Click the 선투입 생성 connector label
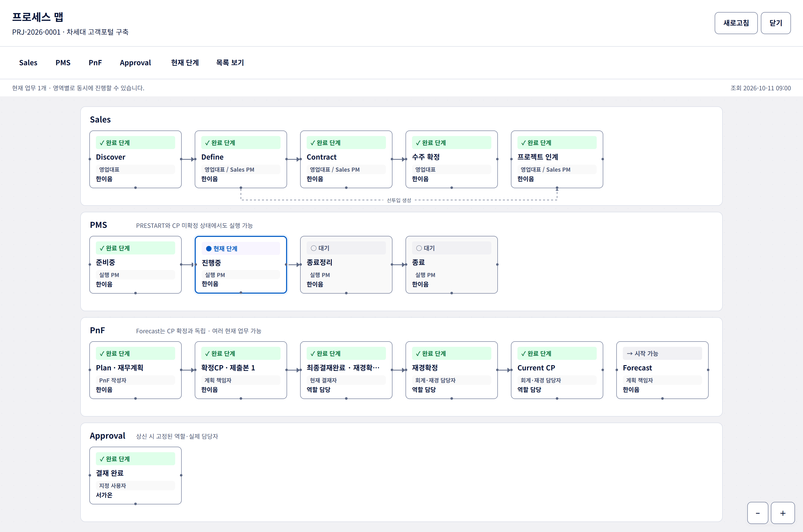 tap(399, 200)
